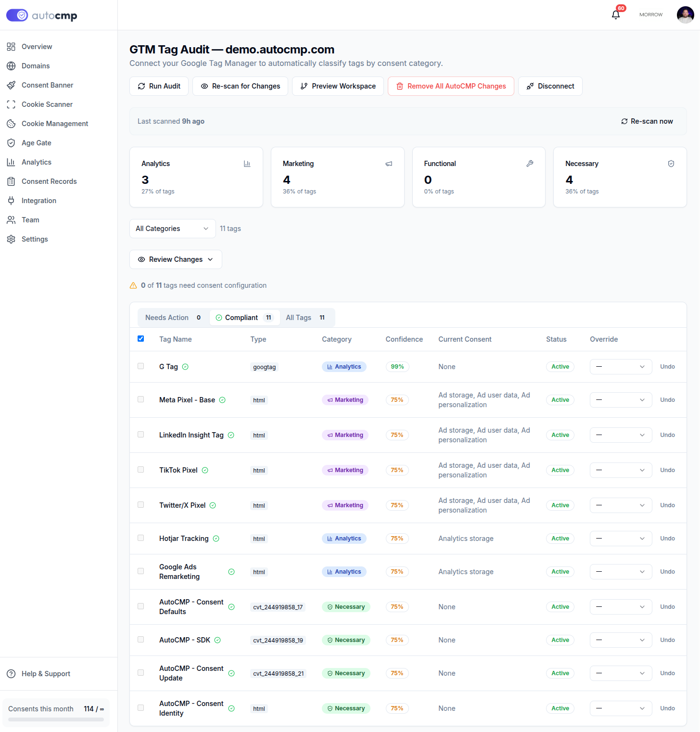
Task: Open the Override dropdown for TikTok Pixel
Action: (621, 470)
